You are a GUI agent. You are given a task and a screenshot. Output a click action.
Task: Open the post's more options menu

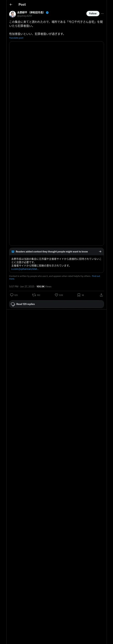(102, 14)
